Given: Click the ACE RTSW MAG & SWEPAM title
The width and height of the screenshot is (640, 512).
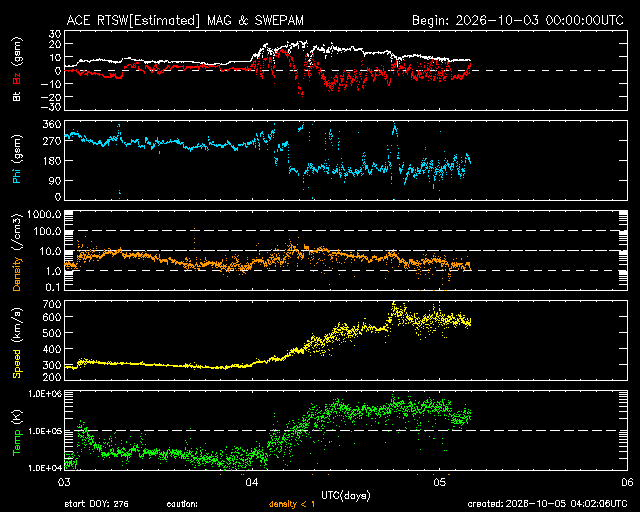Looking at the screenshot, I should pos(185,20).
